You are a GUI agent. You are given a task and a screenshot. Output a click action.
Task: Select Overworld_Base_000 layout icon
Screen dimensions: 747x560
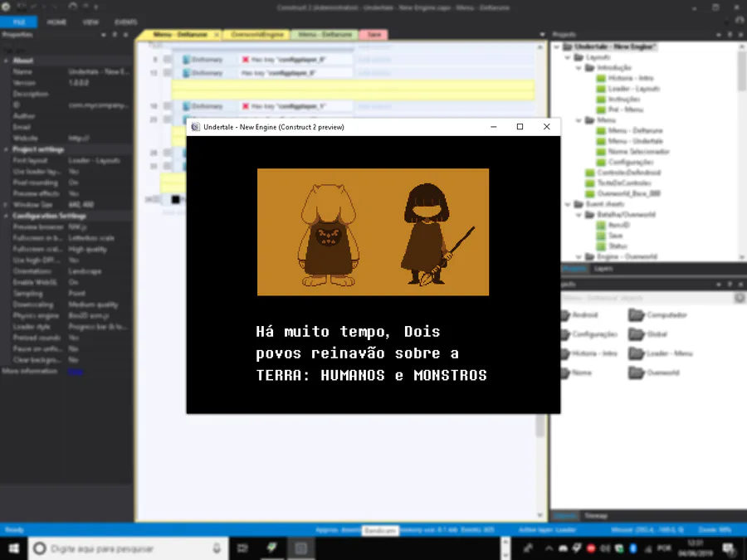[x=590, y=193]
